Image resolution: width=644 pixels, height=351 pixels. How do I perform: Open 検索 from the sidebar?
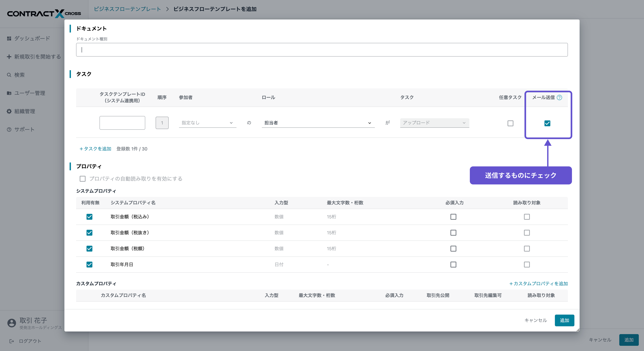pos(19,75)
